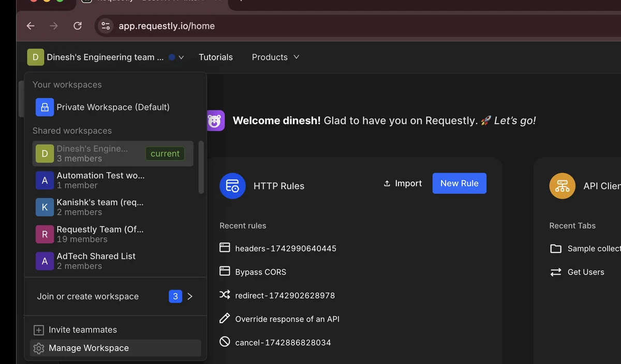Click the pencil icon for Override response
The height and width of the screenshot is (364, 621).
click(x=225, y=318)
